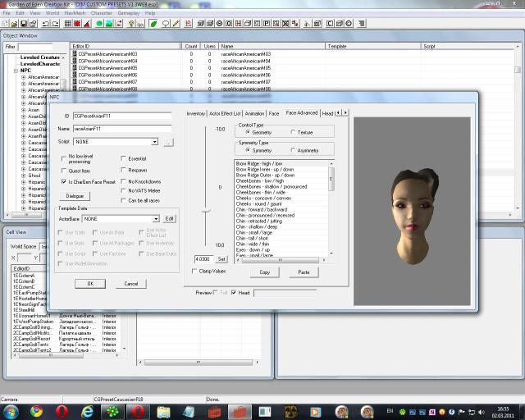Uncheck the Head preview checkbox
This screenshot has width=525, height=420.
pyautogui.click(x=234, y=292)
